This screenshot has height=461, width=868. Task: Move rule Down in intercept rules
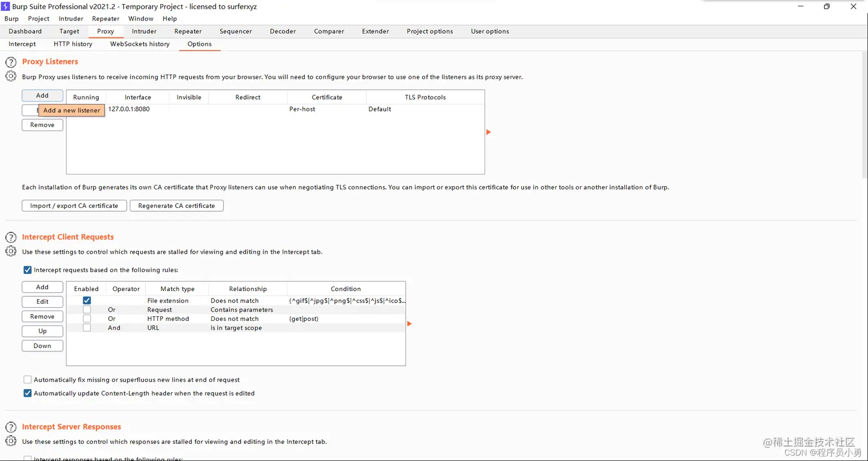(x=42, y=346)
